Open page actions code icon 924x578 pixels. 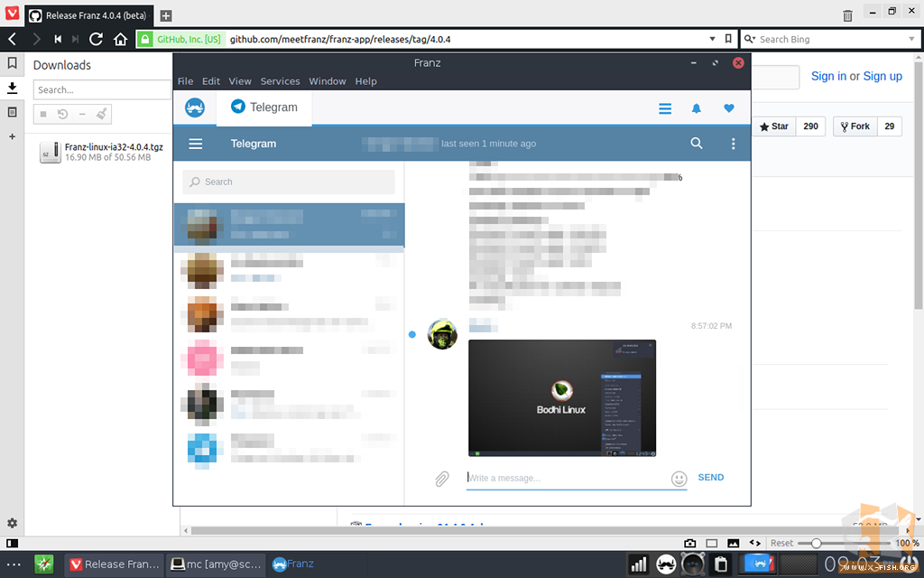pos(755,543)
